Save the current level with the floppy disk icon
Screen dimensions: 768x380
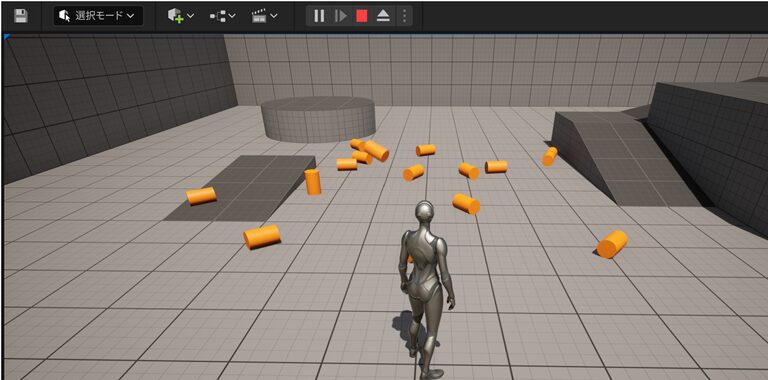pos(21,16)
